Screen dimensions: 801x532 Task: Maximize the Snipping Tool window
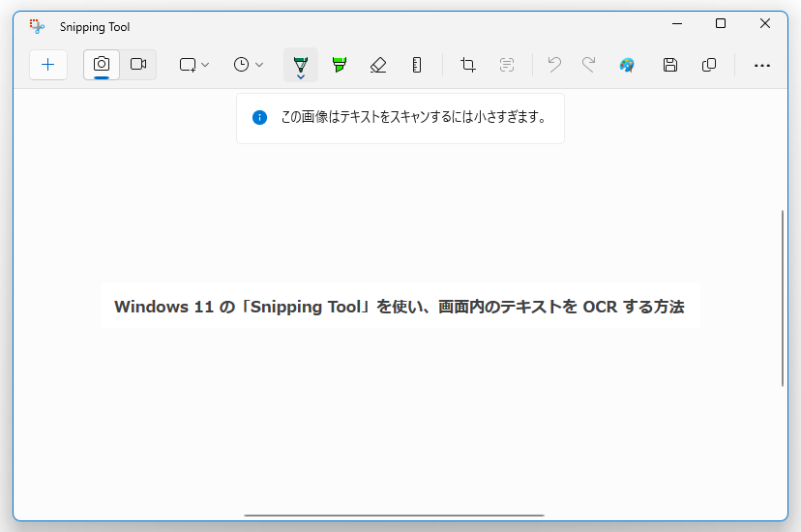tap(721, 23)
